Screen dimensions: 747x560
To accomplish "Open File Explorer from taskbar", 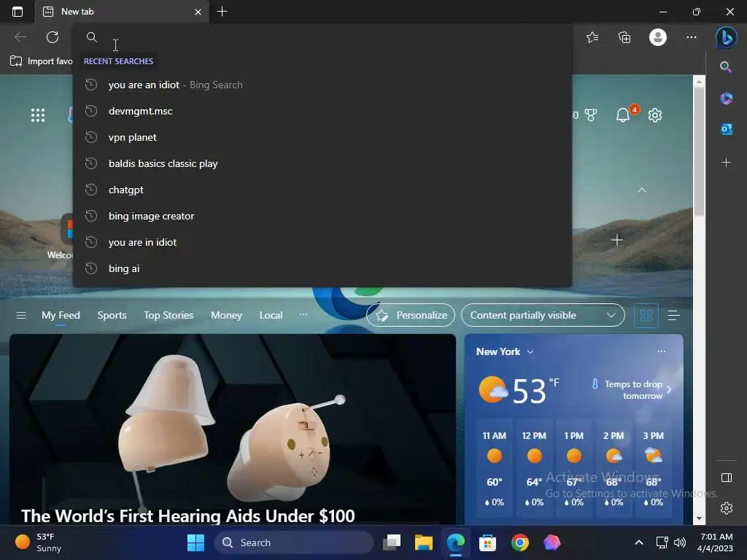I will (424, 542).
